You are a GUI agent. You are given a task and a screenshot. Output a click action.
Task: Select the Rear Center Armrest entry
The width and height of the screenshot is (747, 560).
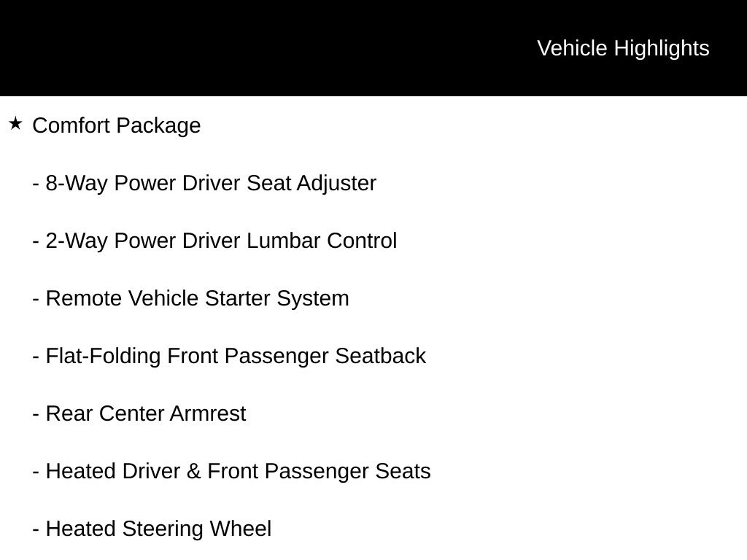[x=139, y=414]
